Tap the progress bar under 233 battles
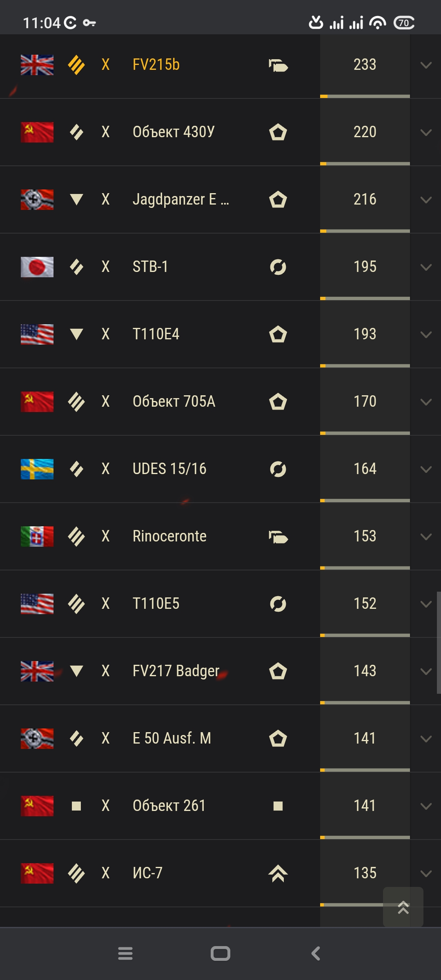Viewport: 441px width, 980px height. coord(365,96)
